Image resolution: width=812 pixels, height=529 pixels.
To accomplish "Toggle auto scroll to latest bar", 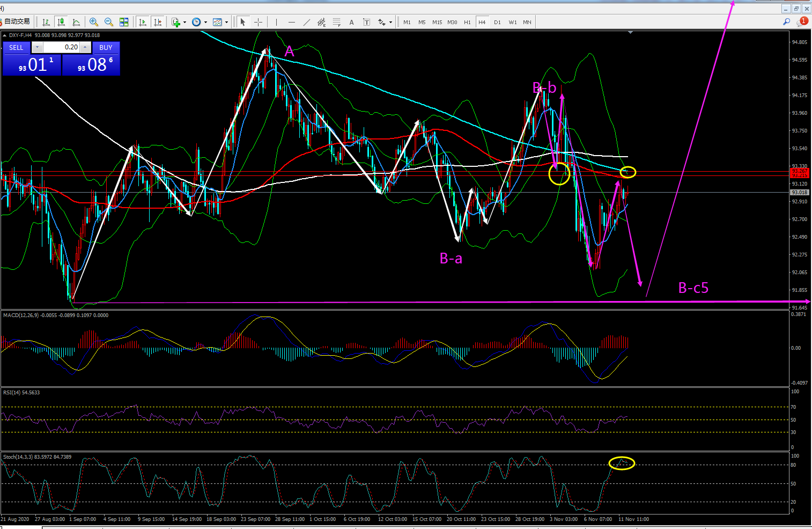I will (142, 22).
